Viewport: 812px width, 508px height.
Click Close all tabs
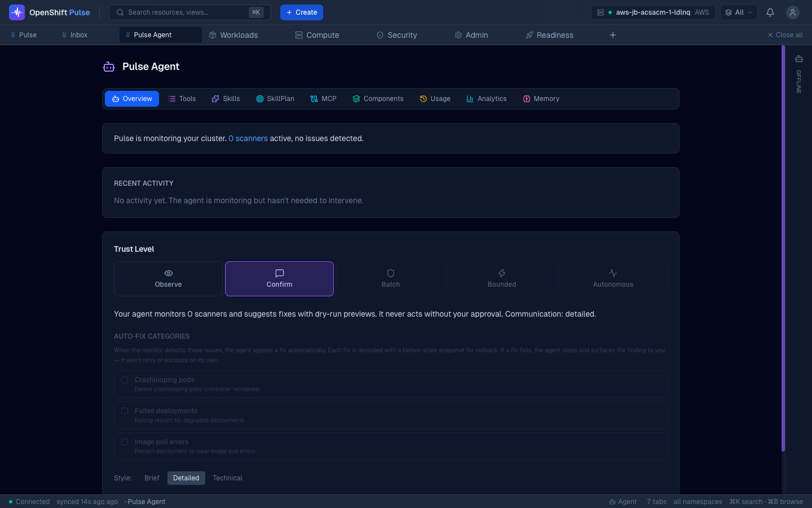[785, 35]
